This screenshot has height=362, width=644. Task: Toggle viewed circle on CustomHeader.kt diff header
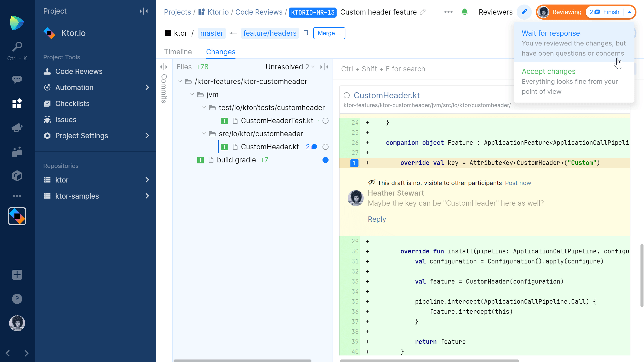pos(347,96)
